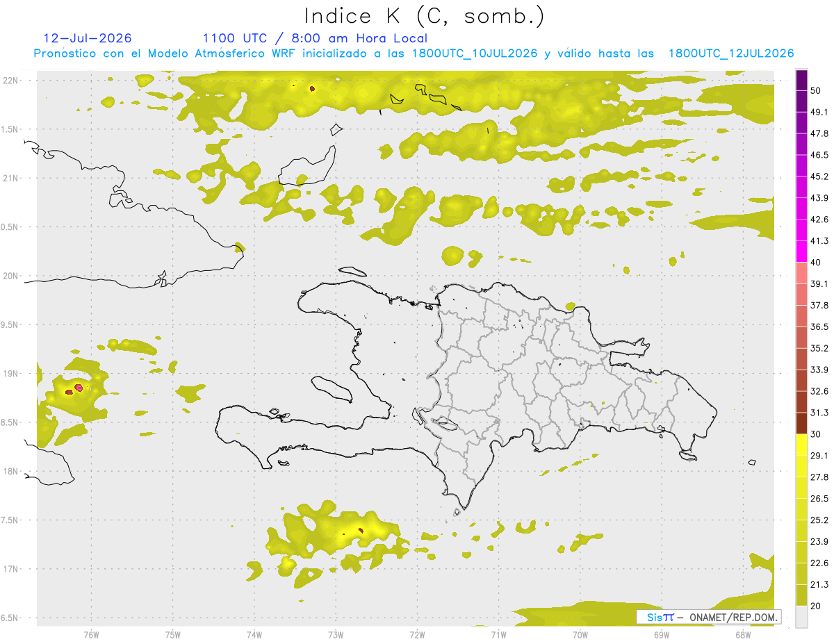Click longitude label '73W'
Viewport: 834px width, 644px height.
pyautogui.click(x=336, y=635)
